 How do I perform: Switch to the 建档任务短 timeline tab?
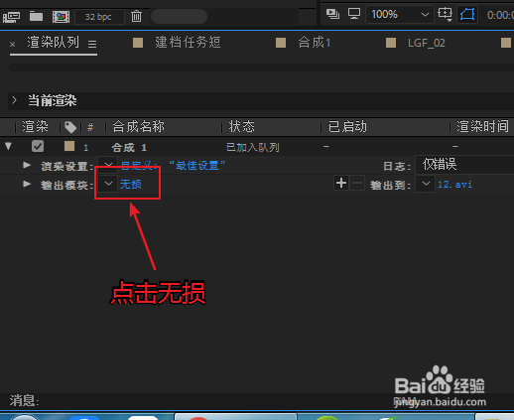pyautogui.click(x=188, y=43)
